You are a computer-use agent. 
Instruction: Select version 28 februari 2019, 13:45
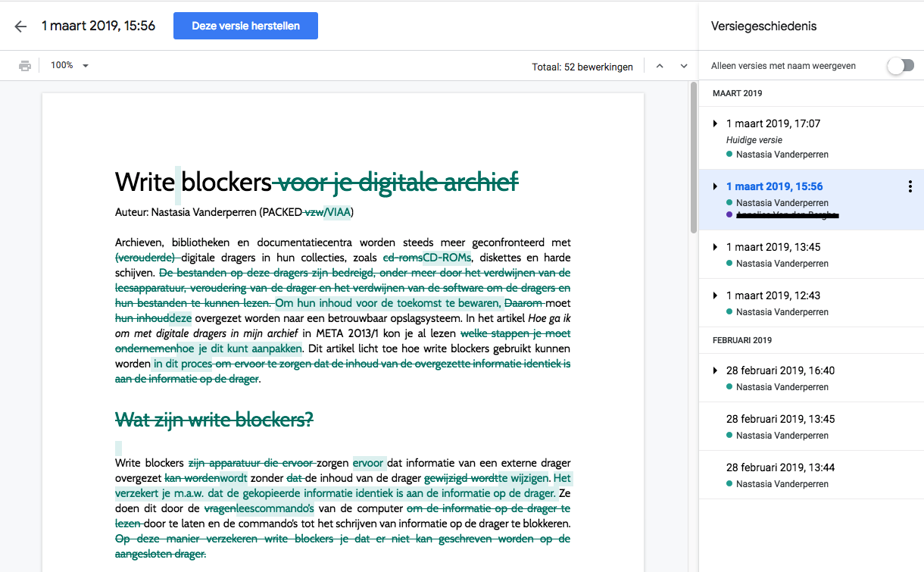tap(780, 419)
